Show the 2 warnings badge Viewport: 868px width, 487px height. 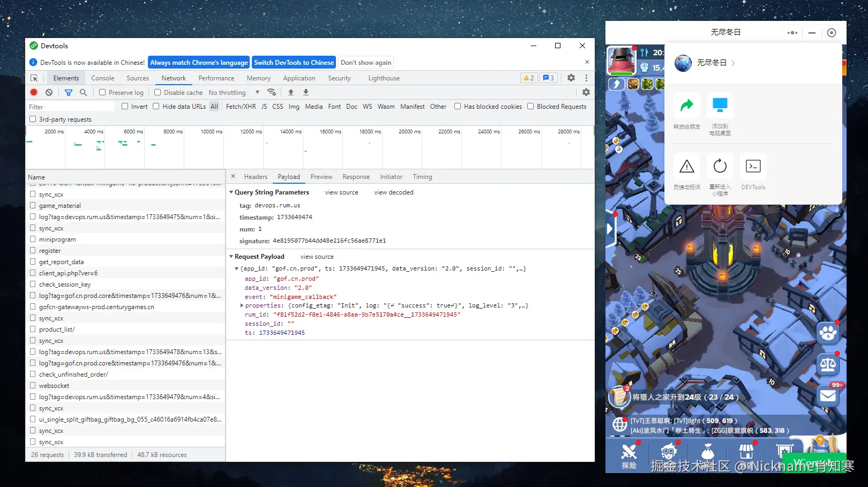(x=529, y=78)
